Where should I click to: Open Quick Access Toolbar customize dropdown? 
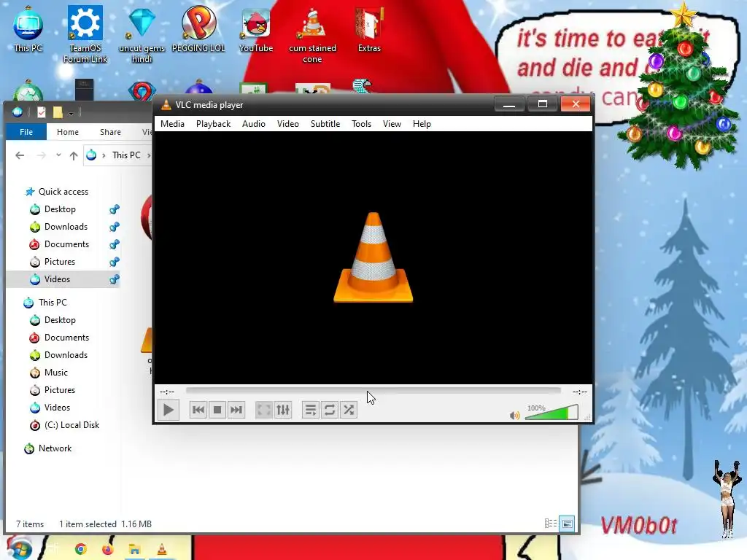pyautogui.click(x=71, y=113)
